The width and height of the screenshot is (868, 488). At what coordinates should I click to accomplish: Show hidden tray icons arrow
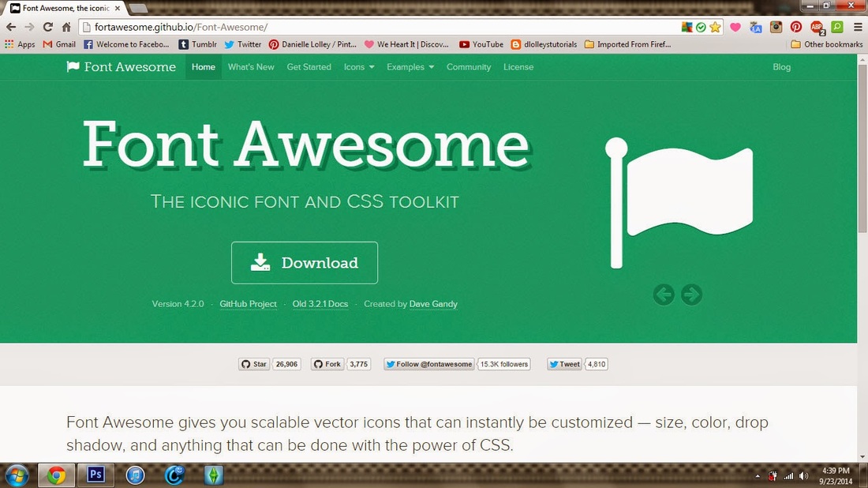[x=758, y=476]
